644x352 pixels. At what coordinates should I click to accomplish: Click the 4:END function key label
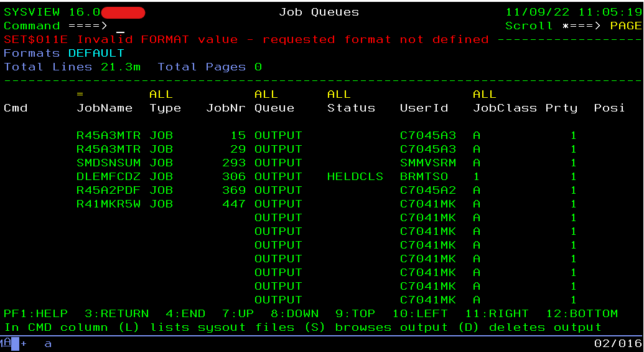[185, 314]
